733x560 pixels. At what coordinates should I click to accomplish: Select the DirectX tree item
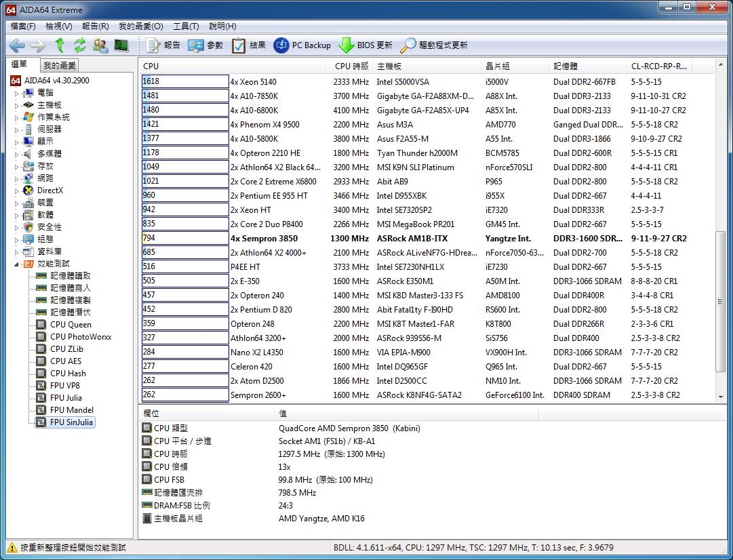click(x=50, y=191)
